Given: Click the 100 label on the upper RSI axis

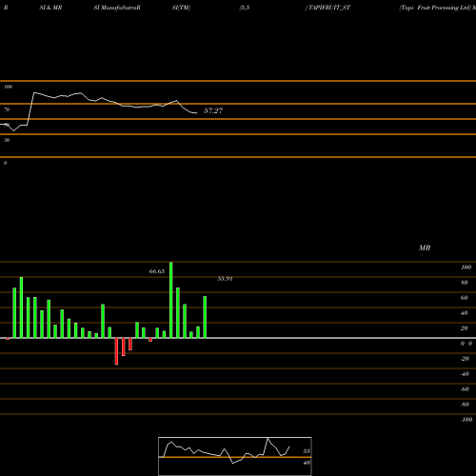Looking at the screenshot, I should pyautogui.click(x=8, y=87).
